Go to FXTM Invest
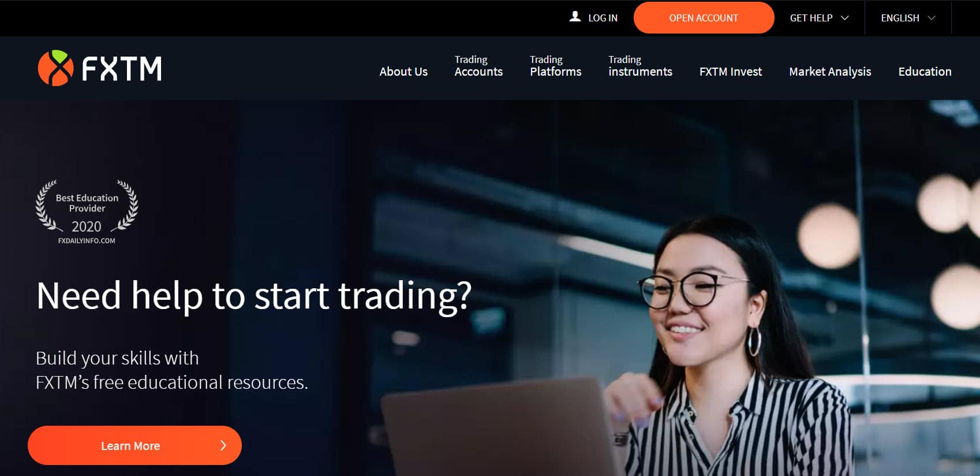The width and height of the screenshot is (980, 476). 731,72
